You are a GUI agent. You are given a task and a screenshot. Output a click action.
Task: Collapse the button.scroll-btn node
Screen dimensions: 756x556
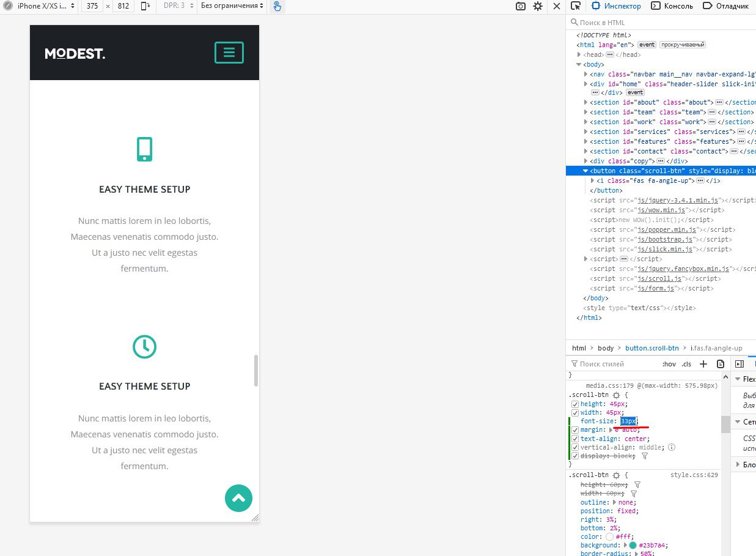[x=586, y=171]
